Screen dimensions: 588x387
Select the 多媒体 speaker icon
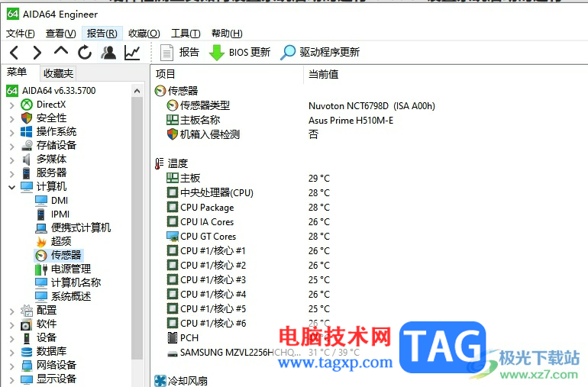point(27,160)
